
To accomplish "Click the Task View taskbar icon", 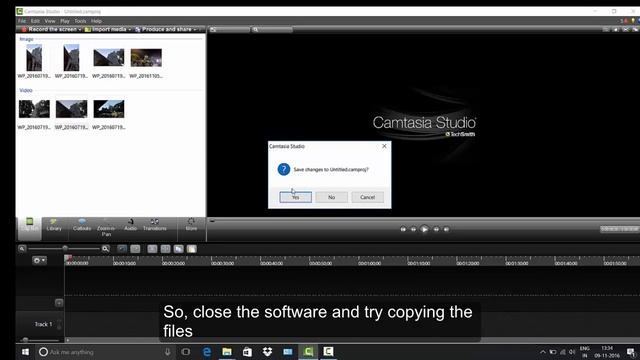I will click(x=186, y=351).
